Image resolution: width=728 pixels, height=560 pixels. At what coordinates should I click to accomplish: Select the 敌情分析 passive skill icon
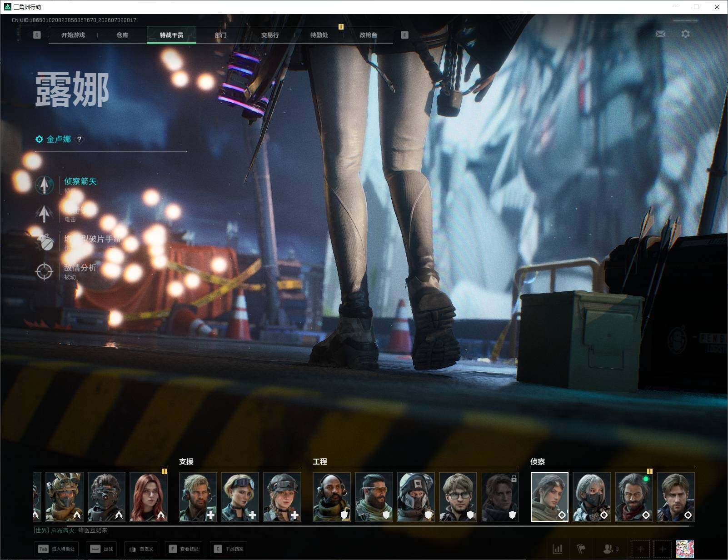tap(44, 271)
